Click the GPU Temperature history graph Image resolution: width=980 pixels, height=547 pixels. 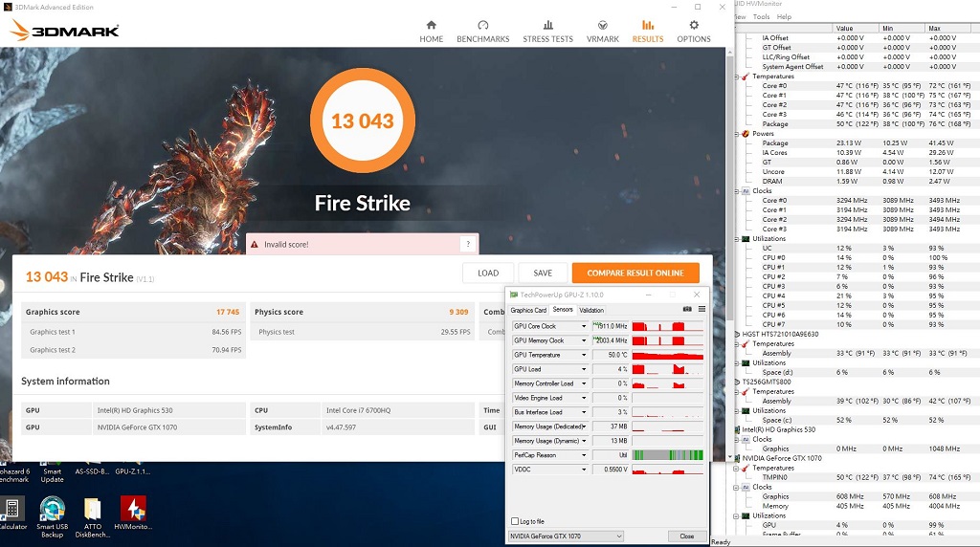pyautogui.click(x=667, y=355)
